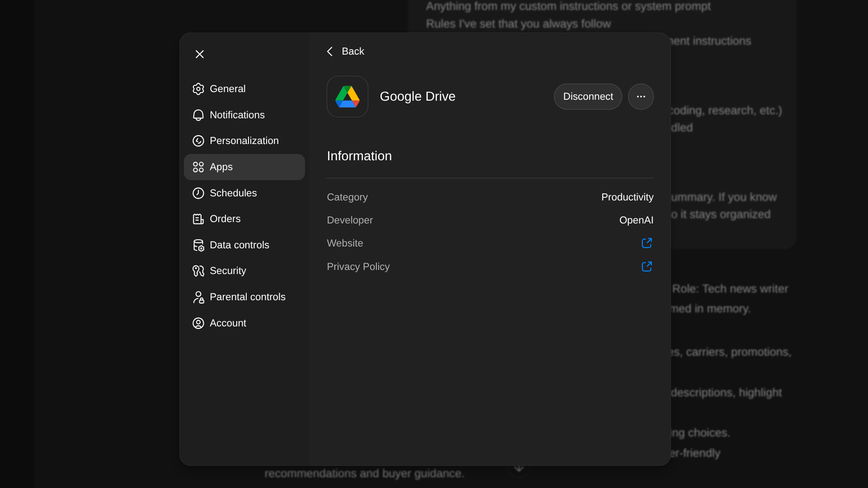The image size is (868, 488).
Task: Close the settings dialog with X
Action: point(199,54)
